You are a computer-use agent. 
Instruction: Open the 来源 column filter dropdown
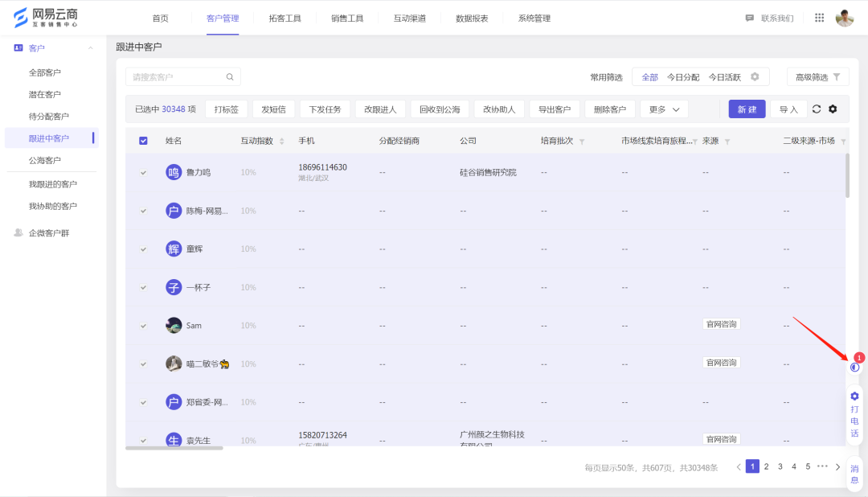[x=726, y=140]
